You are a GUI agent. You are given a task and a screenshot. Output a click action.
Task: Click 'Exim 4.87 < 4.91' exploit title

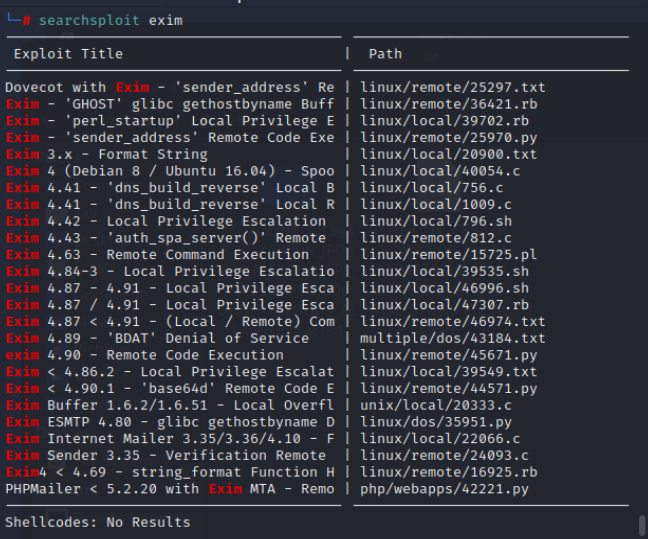[170, 322]
